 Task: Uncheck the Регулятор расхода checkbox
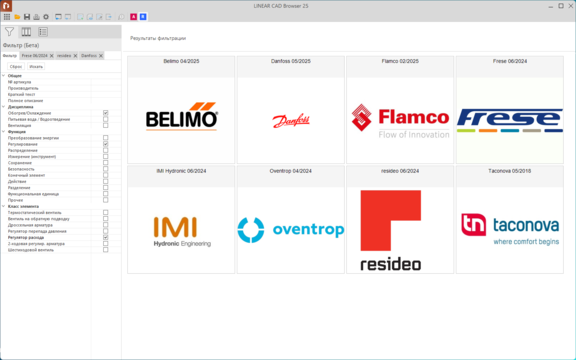(106, 237)
